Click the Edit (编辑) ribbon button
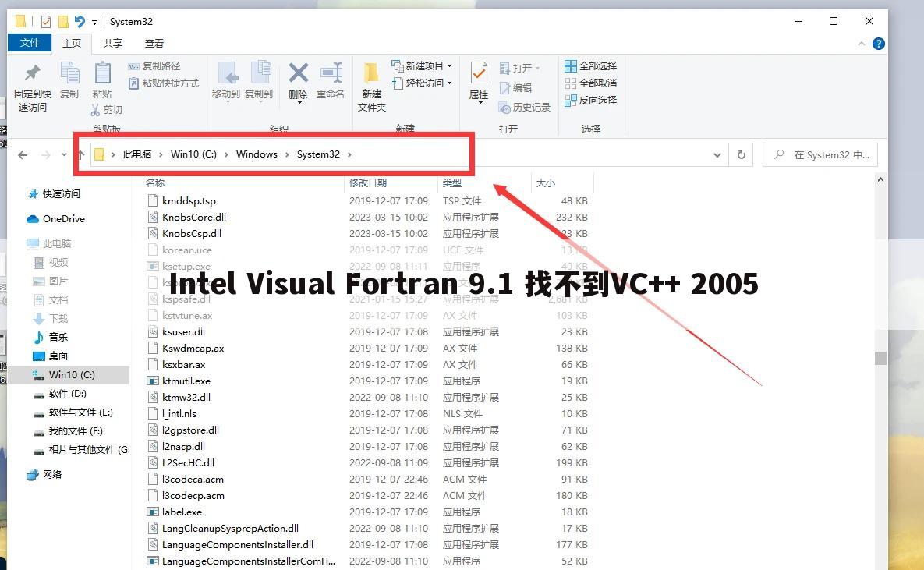The image size is (924, 570). coord(515,88)
